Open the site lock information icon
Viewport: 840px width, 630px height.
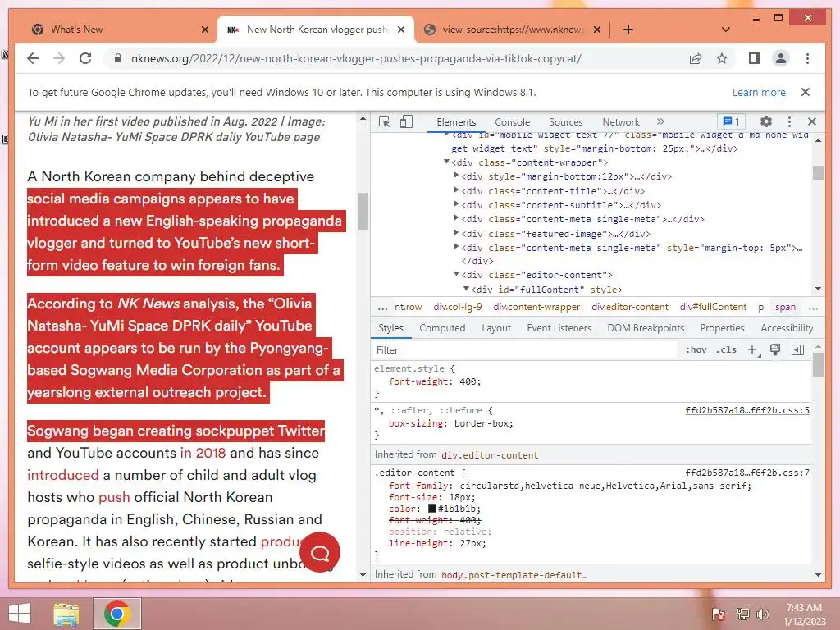click(x=118, y=59)
